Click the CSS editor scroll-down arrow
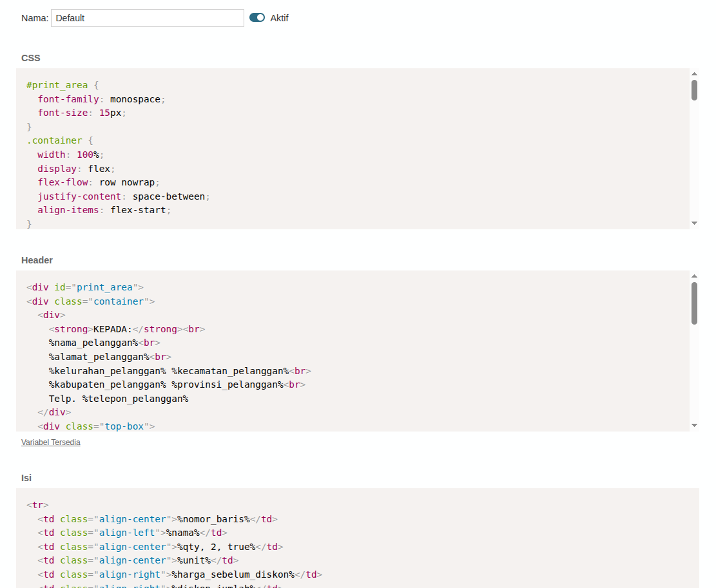716x588 pixels. tap(694, 223)
